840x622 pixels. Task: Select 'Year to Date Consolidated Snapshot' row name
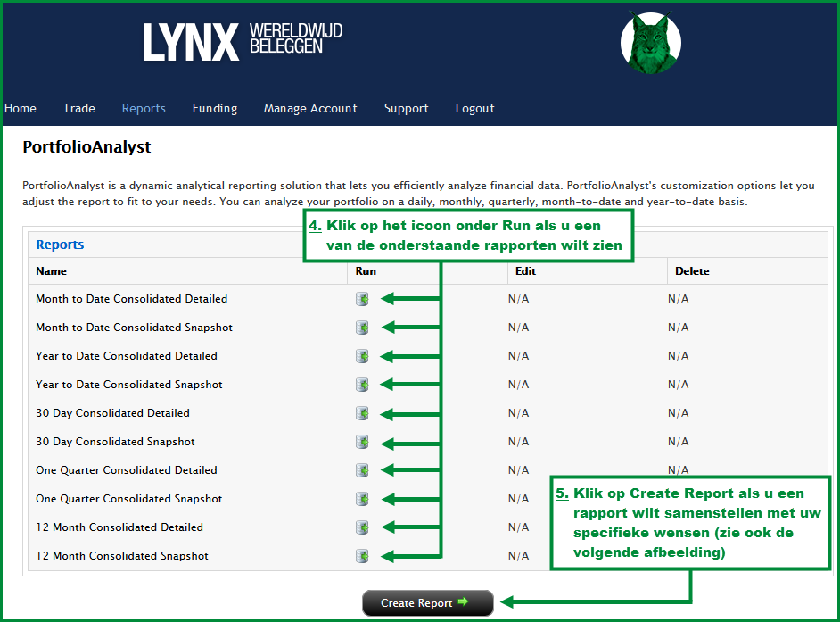(129, 385)
